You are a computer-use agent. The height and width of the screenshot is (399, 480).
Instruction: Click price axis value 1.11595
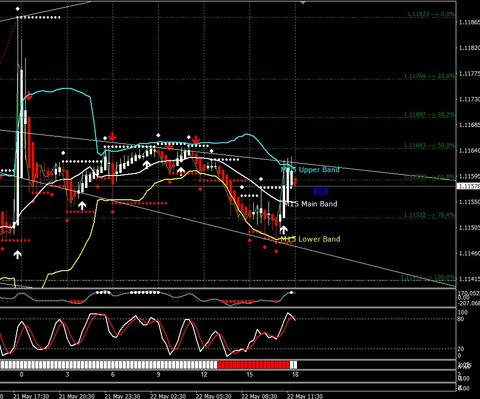(469, 176)
